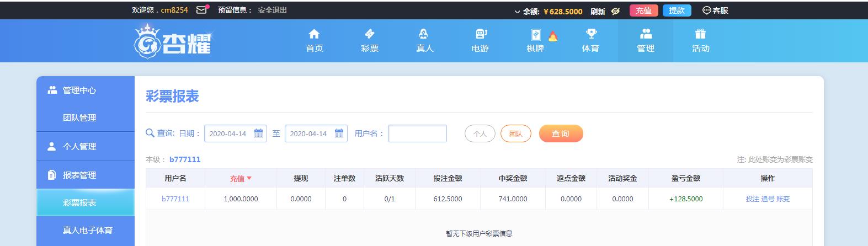
Task: Open 客服 customer service chat
Action: [715, 10]
